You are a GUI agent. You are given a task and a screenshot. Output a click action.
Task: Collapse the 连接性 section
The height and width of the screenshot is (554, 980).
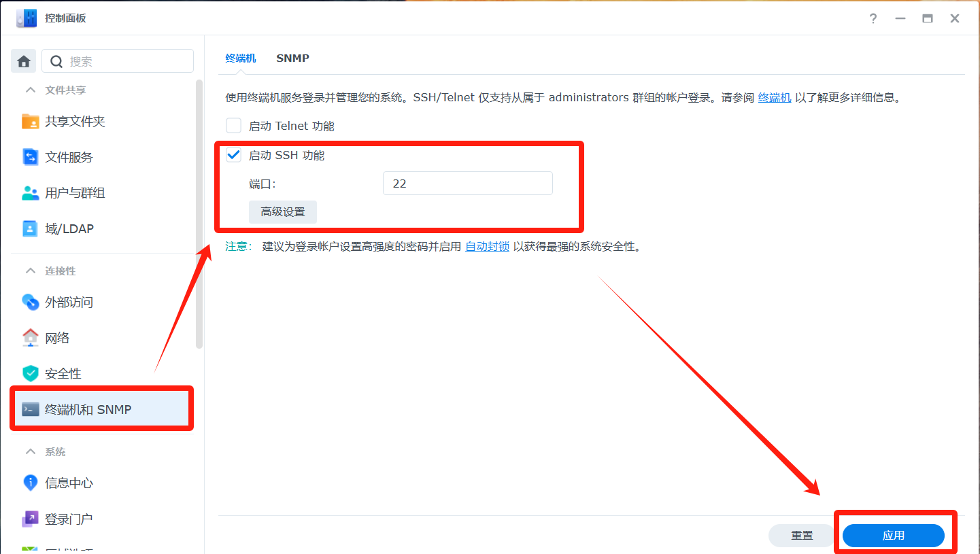31,271
